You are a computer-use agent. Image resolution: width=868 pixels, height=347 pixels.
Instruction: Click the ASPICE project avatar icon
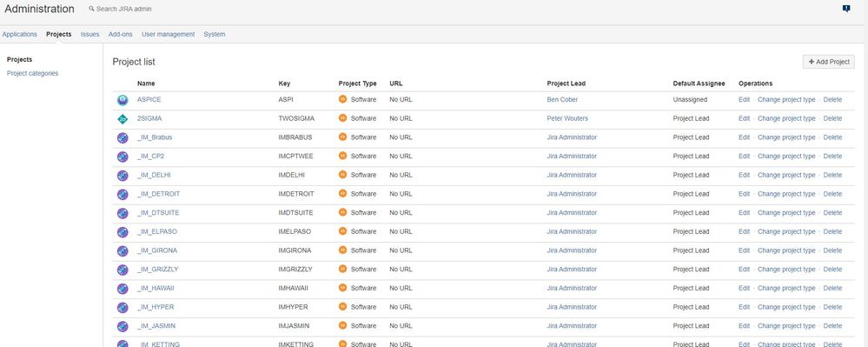pos(123,100)
